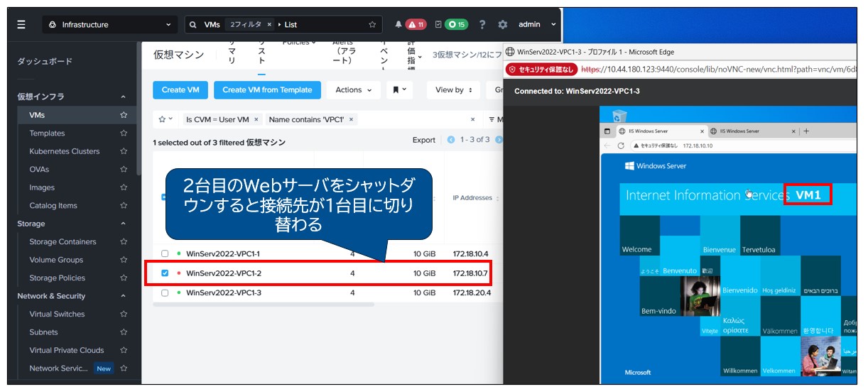The height and width of the screenshot is (389, 868).
Task: Favorite the Templates sidebar item star
Action: tap(124, 133)
